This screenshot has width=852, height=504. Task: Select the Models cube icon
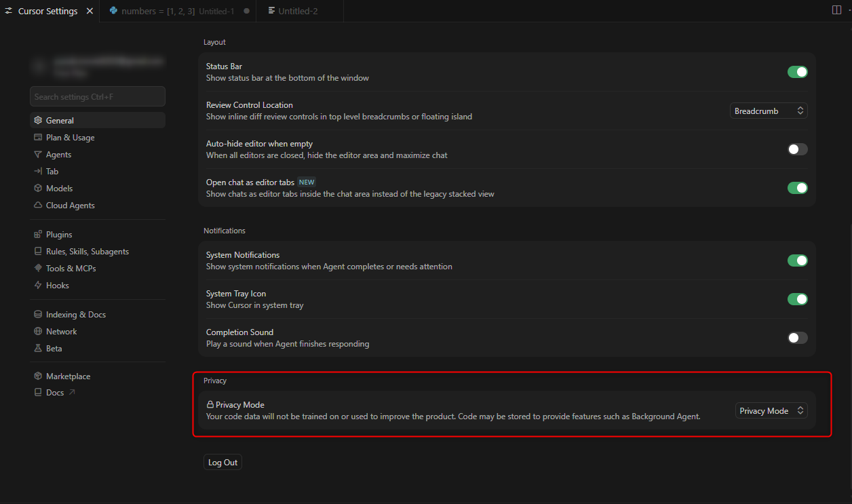[38, 189]
